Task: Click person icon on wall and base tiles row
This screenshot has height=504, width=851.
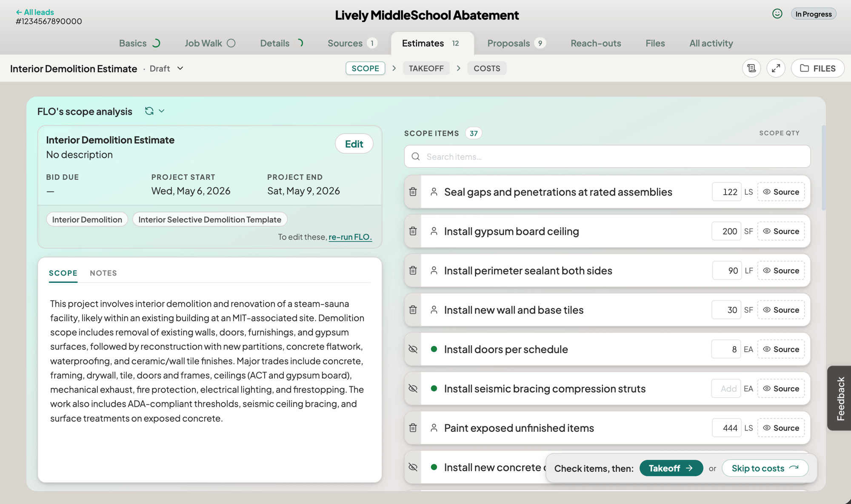Action: 434,310
